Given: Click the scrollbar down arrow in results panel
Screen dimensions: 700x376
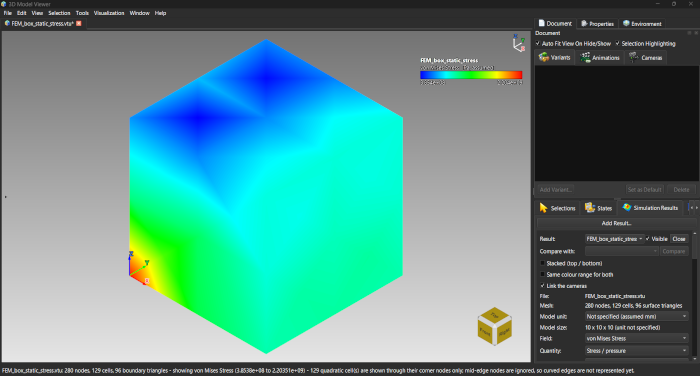Looking at the screenshot, I should coord(695,359).
